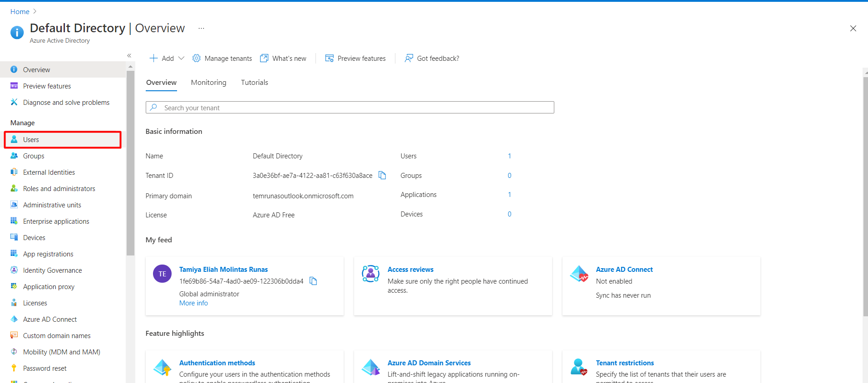The image size is (868, 383).
Task: Click the Azure AD Domain Services card icon
Action: click(x=371, y=367)
